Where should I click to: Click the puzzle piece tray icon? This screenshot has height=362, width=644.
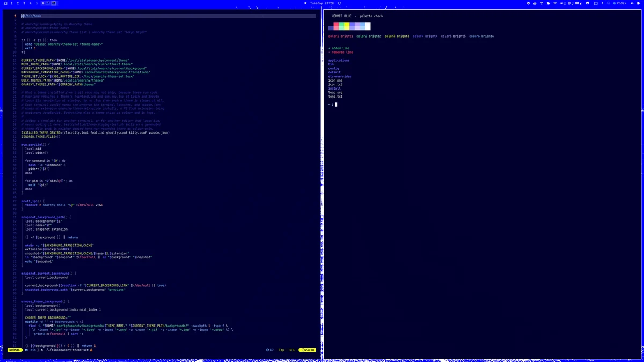[x=548, y=3]
